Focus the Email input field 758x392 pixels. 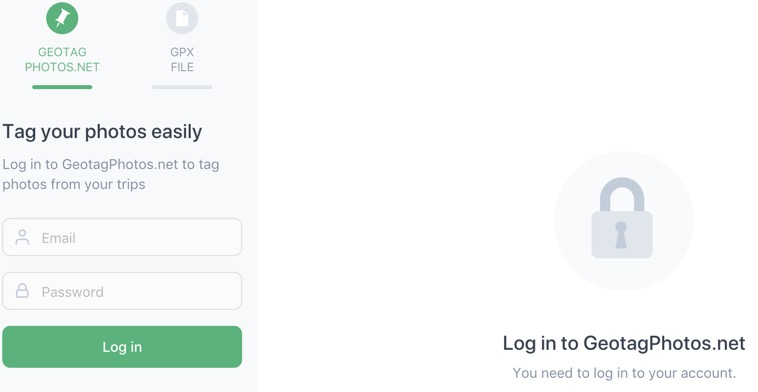point(122,237)
